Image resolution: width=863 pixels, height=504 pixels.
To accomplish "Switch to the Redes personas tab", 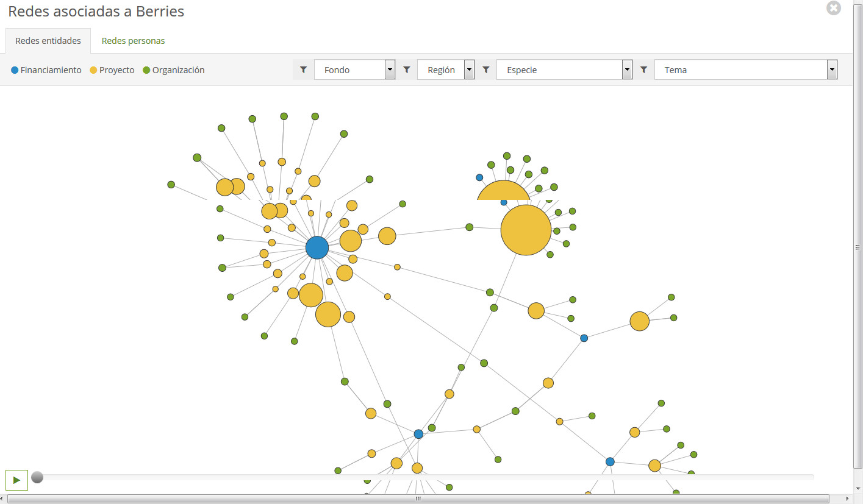I will tap(133, 41).
